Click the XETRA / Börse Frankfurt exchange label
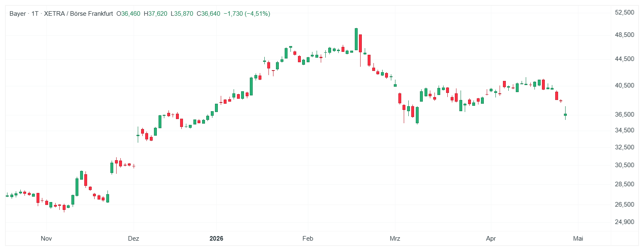 click(x=77, y=14)
